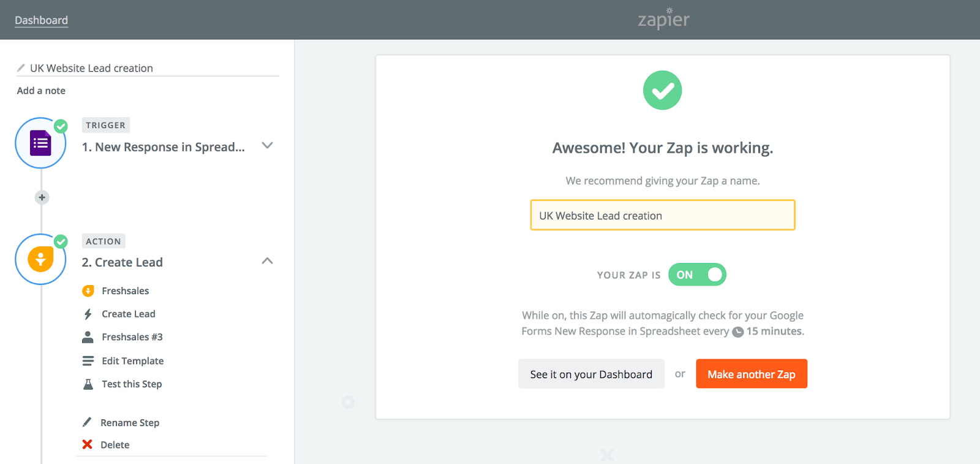This screenshot has width=980, height=464.
Task: Open the Dashboard link in header
Action: pyautogui.click(x=41, y=20)
